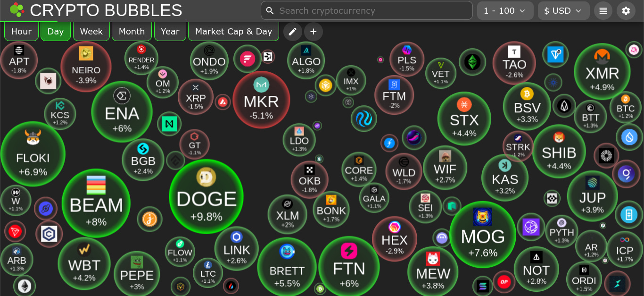
Task: Open the $ USD currency dropdown
Action: (564, 10)
